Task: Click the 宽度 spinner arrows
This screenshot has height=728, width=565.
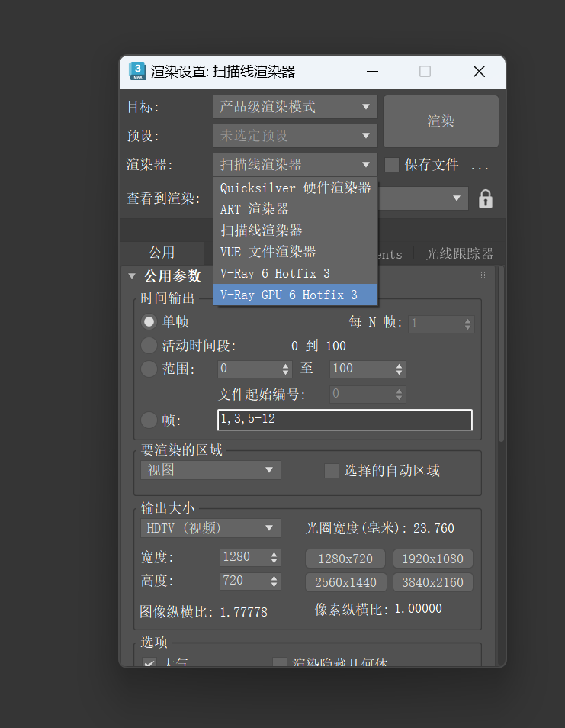Action: [274, 558]
